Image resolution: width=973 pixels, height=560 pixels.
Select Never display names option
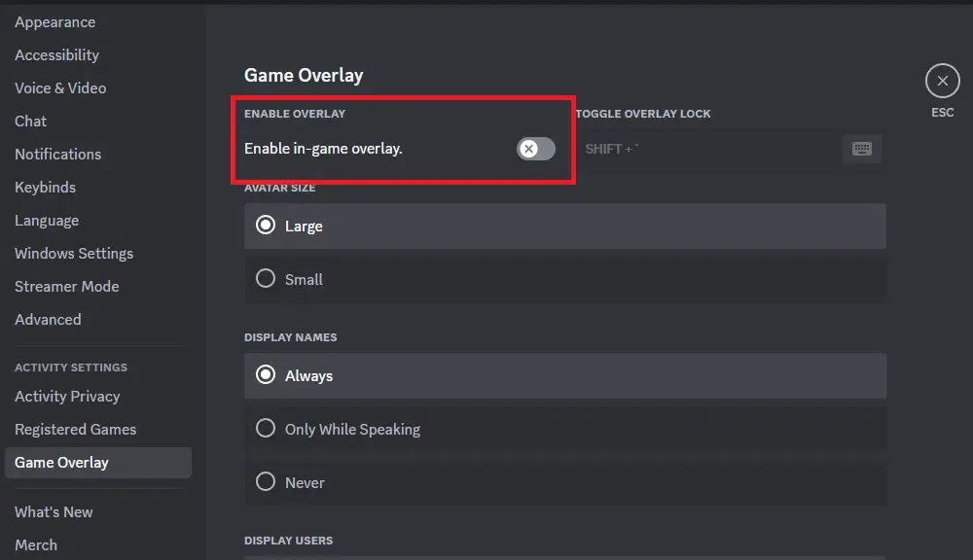[266, 482]
